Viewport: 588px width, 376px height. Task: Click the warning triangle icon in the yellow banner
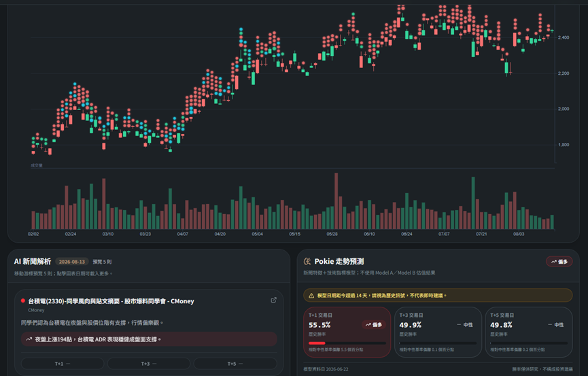click(x=311, y=296)
